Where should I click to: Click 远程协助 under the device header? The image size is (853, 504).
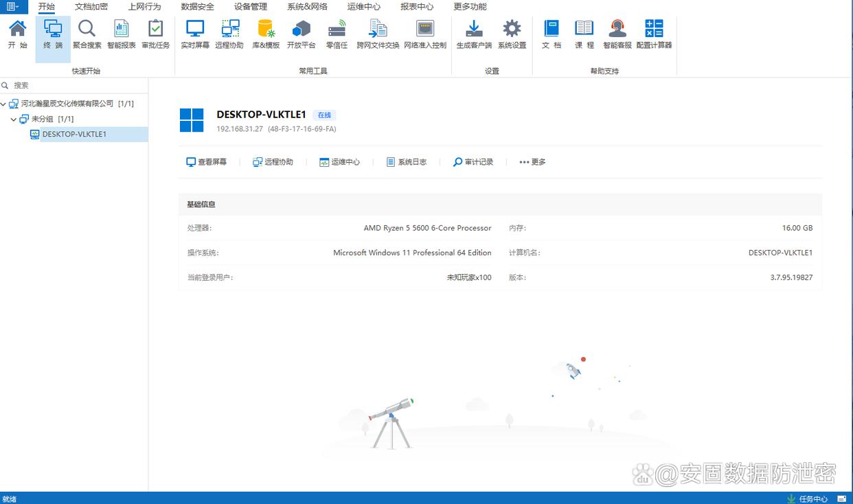pyautogui.click(x=273, y=162)
